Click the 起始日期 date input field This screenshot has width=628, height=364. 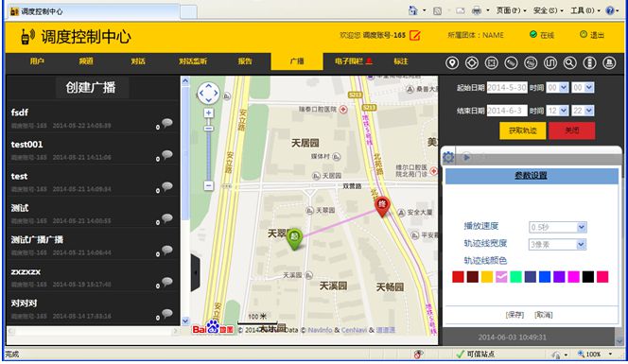tap(507, 87)
